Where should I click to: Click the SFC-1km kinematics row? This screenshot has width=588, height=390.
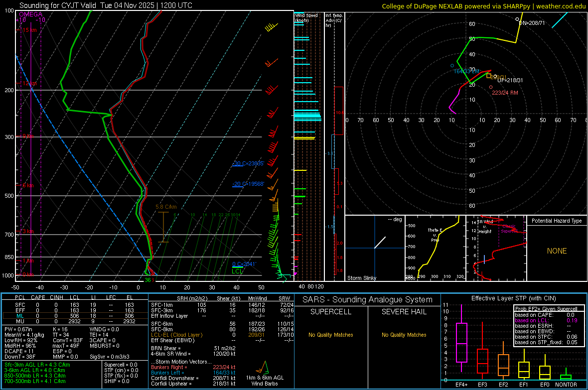point(222,305)
